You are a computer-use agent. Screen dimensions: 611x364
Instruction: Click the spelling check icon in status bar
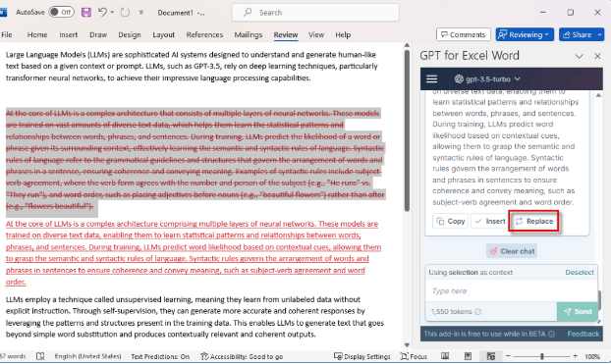tap(40, 356)
